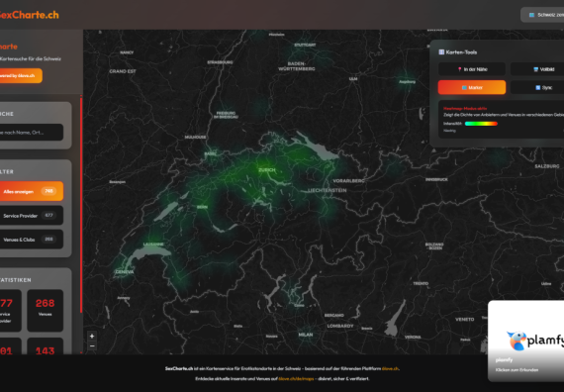Toggle the Marker display mode button
The width and height of the screenshot is (564, 392).
(472, 87)
